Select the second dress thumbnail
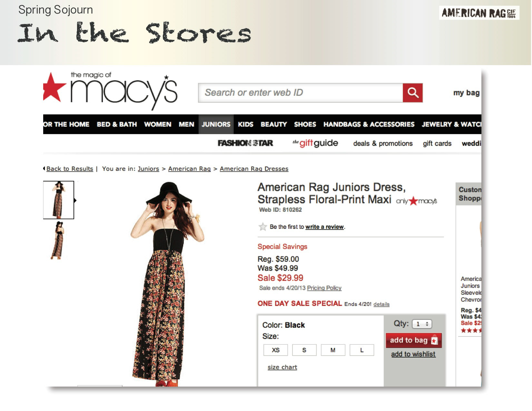 click(58, 240)
